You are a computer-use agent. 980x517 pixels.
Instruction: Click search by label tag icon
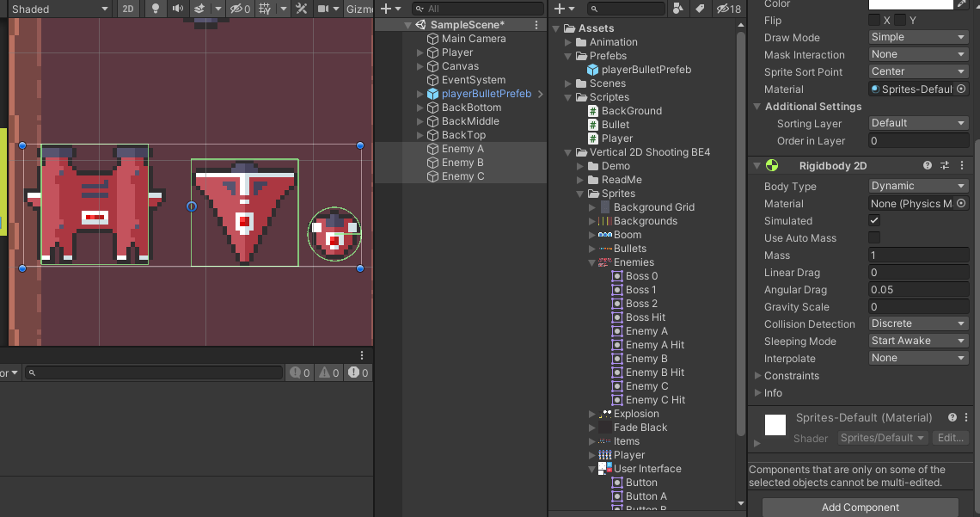pos(700,9)
